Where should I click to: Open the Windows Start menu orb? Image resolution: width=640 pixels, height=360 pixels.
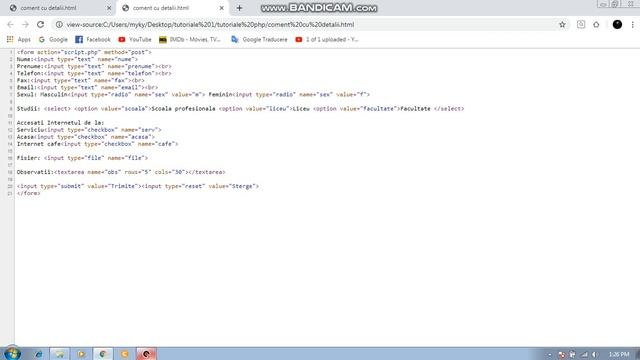point(12,353)
